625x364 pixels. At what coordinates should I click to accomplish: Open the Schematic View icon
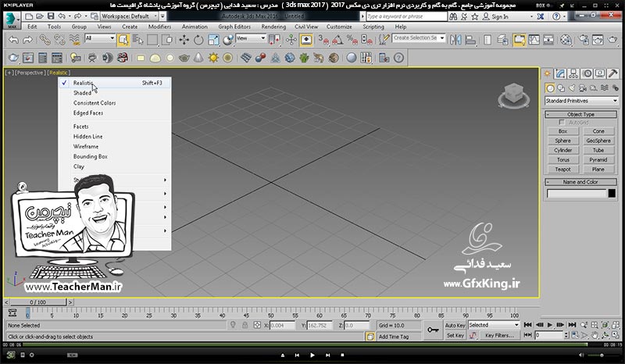coord(548,40)
